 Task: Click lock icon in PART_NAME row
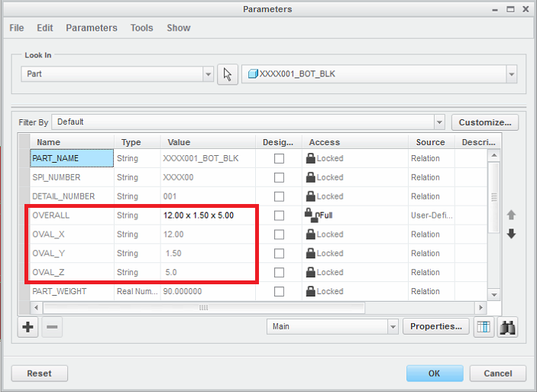point(310,158)
